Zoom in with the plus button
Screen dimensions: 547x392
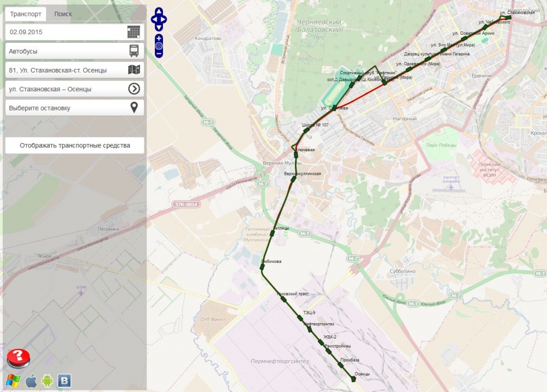point(159,38)
